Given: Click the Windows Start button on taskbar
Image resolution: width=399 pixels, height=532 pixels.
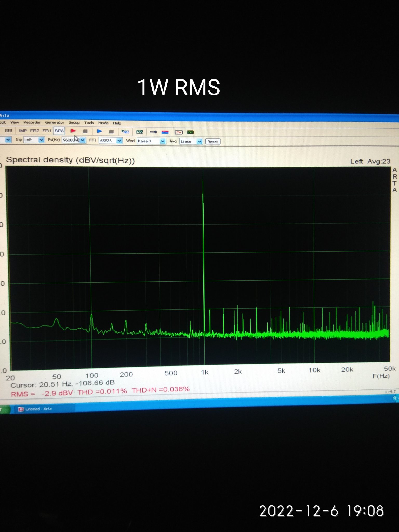Looking at the screenshot, I should (5, 410).
